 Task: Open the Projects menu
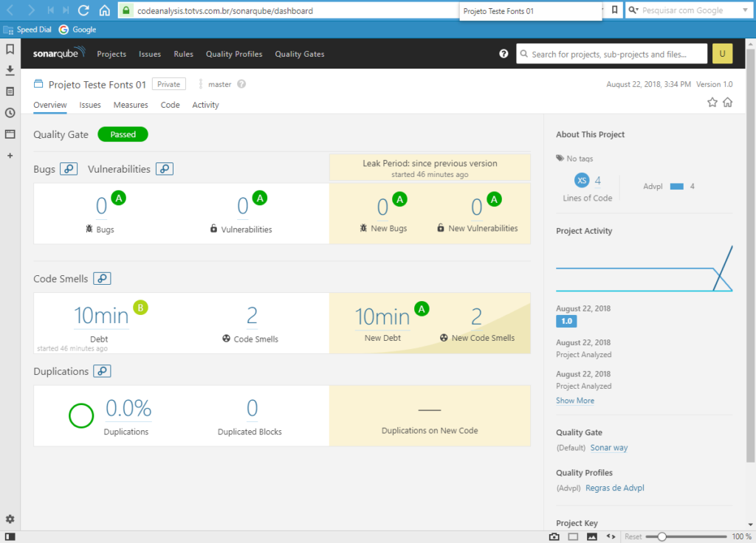point(111,54)
